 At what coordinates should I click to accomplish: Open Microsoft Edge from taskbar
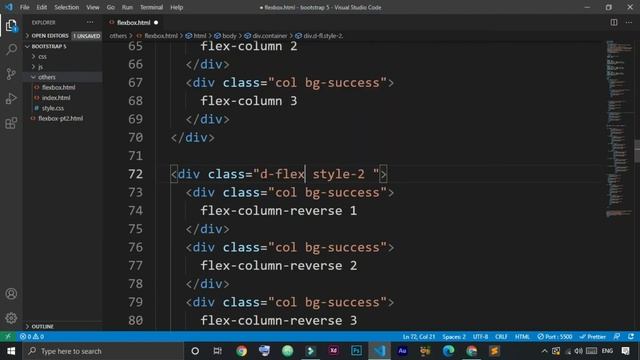[448, 351]
